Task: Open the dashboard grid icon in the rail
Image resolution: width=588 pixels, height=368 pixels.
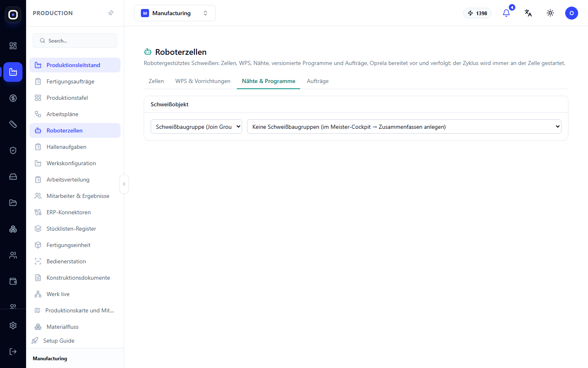Action: point(13,46)
